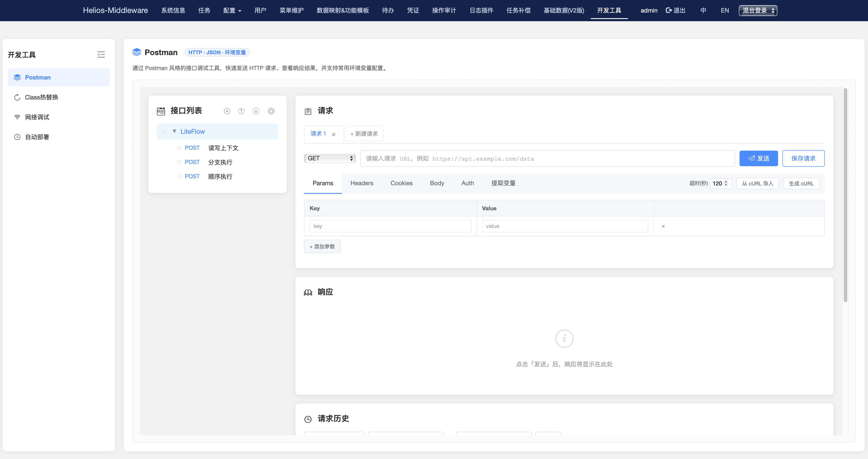Open the 混合登录 mode dropdown
This screenshot has height=459, width=868.
tap(757, 10)
